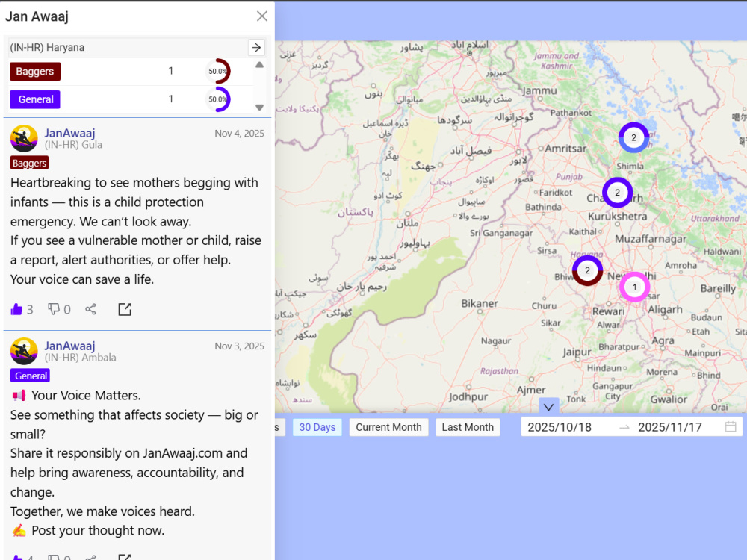Click the down arrow of the category list scrollbar

259,107
